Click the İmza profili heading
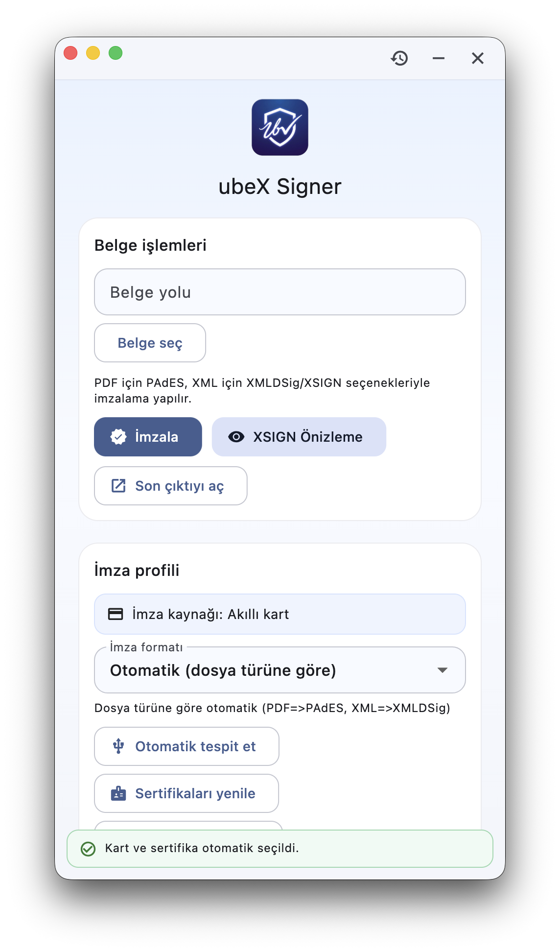 [x=137, y=570]
